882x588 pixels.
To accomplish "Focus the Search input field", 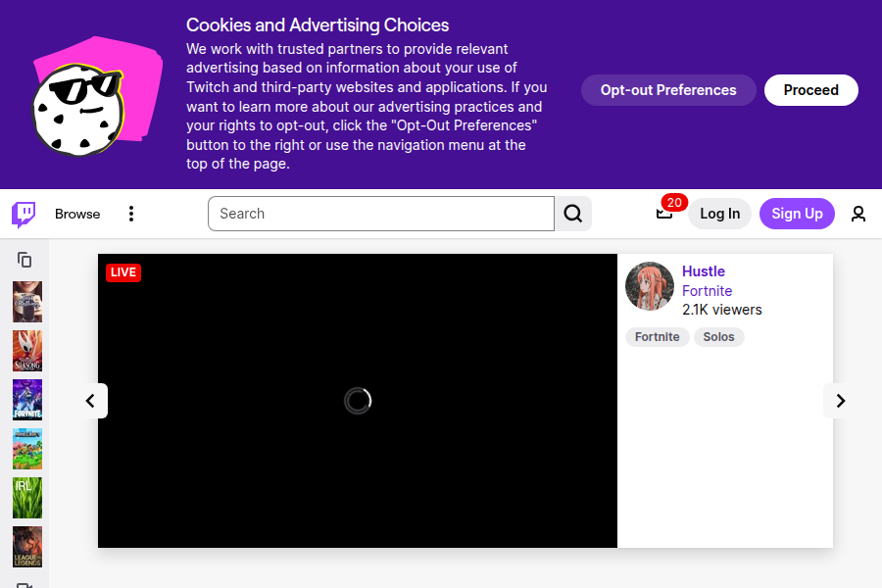I will pos(381,214).
